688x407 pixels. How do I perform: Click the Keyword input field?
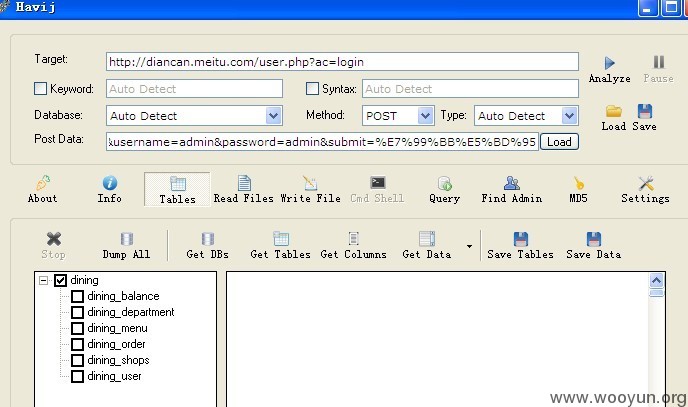click(194, 89)
